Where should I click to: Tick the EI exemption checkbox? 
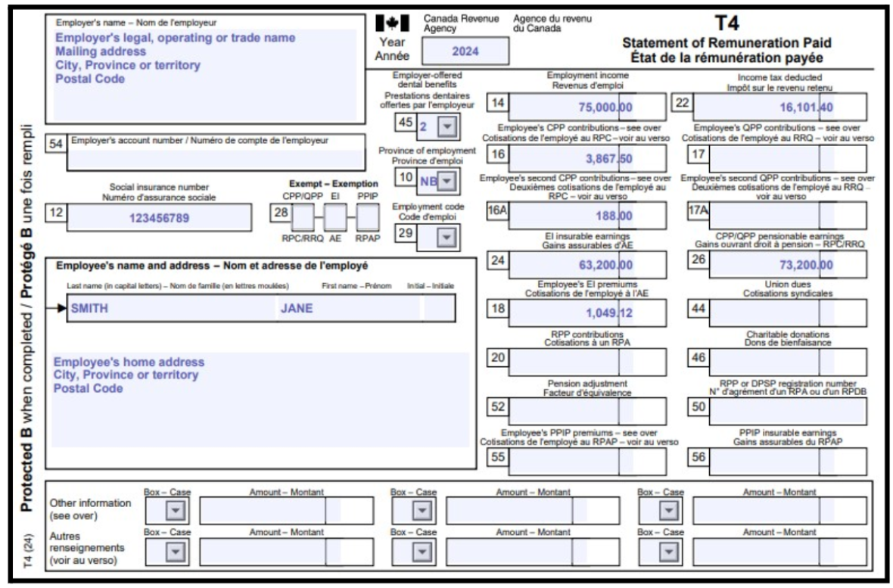point(334,217)
